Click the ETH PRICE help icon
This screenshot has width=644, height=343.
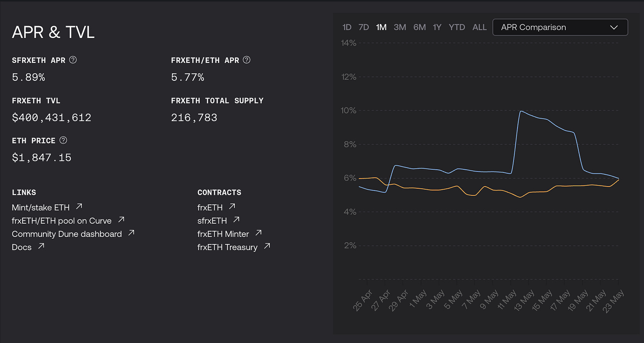coord(63,140)
